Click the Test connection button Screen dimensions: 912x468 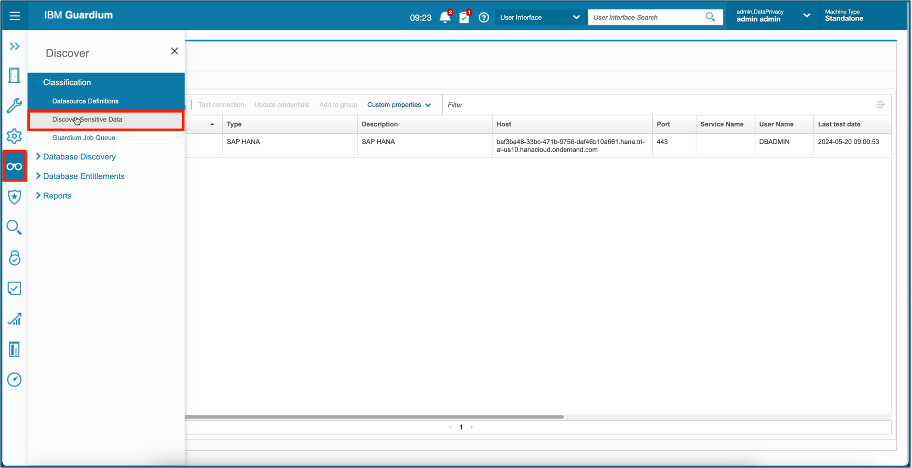click(x=221, y=105)
